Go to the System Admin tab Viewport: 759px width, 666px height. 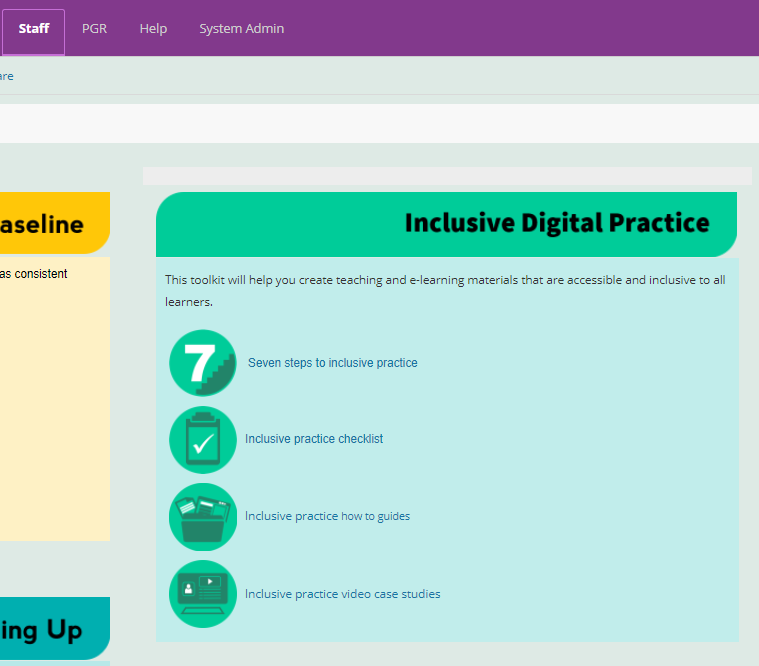[241, 29]
